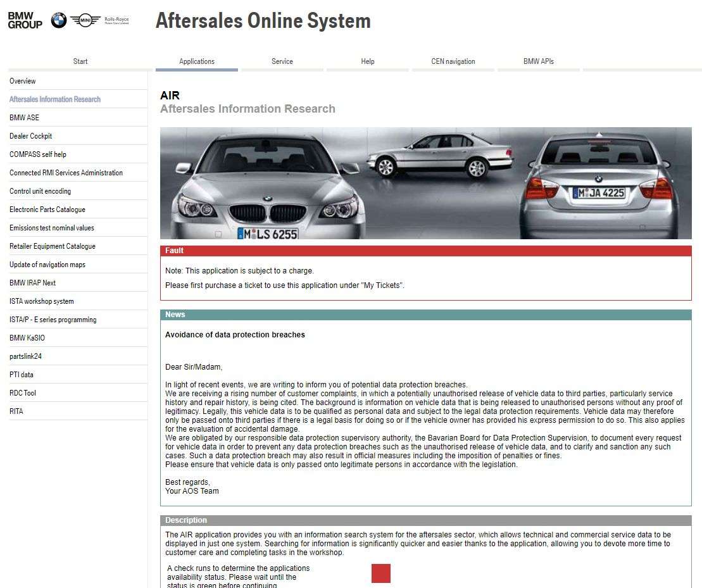
Task: Click the 'A check runs to determine' status text
Action: pos(238,577)
